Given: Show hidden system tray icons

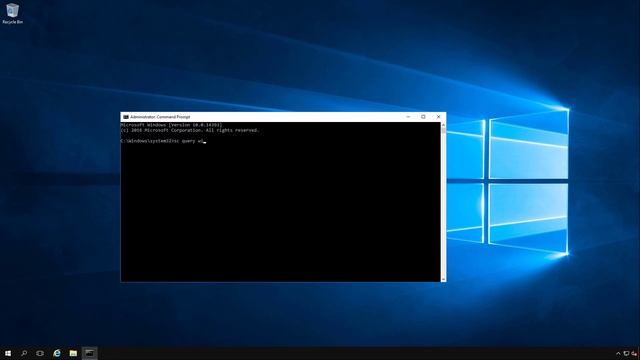Looking at the screenshot, I should point(618,353).
